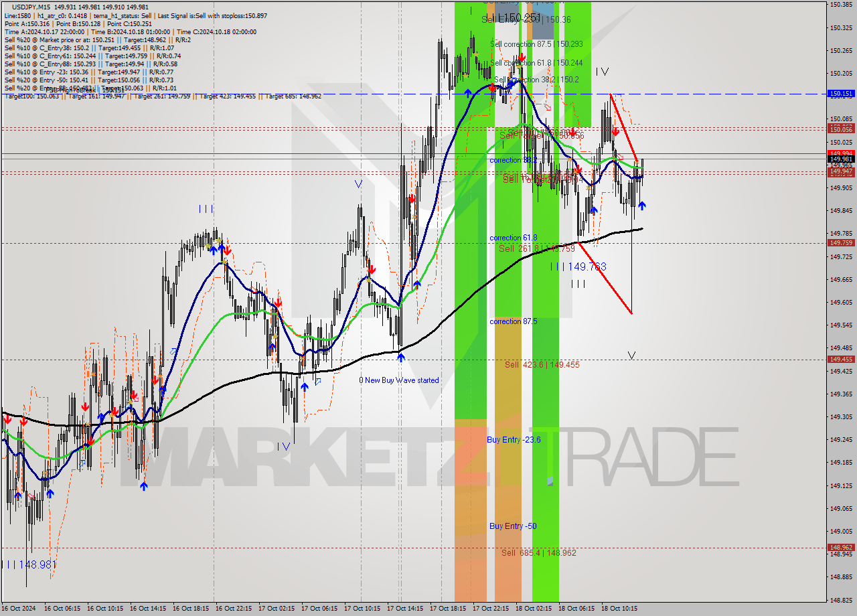The height and width of the screenshot is (616, 857).
Task: Click the '16 Oct 22:15' time label
Action: (234, 609)
